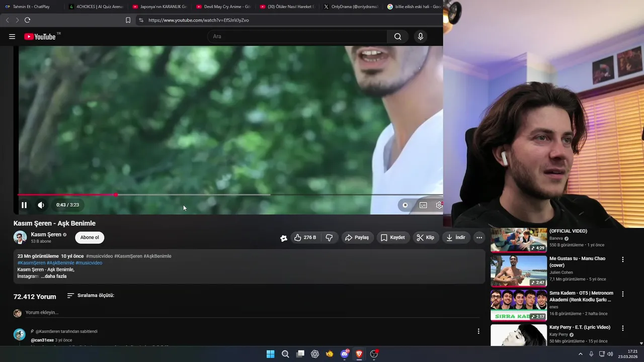Toggle subtitles with the captions icon

pyautogui.click(x=423, y=205)
